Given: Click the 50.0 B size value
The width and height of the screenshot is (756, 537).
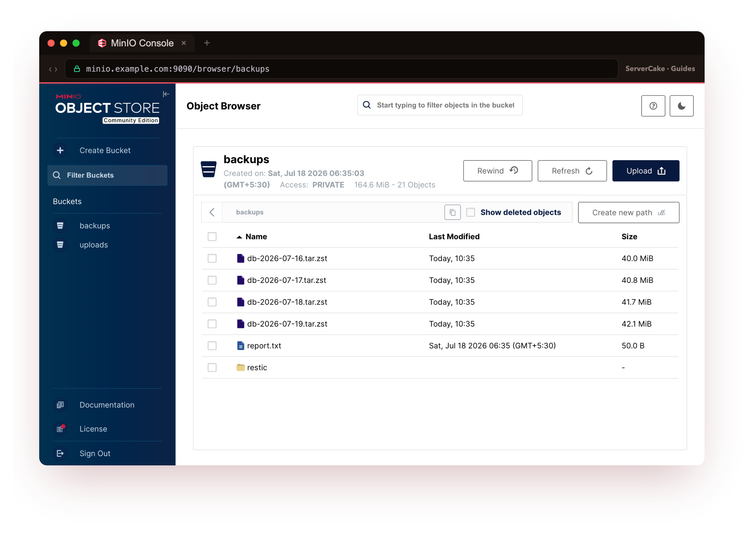Looking at the screenshot, I should 633,346.
